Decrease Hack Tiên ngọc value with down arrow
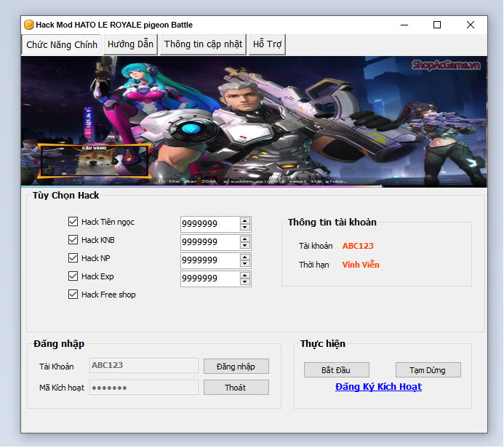The width and height of the screenshot is (504, 448). point(245,227)
